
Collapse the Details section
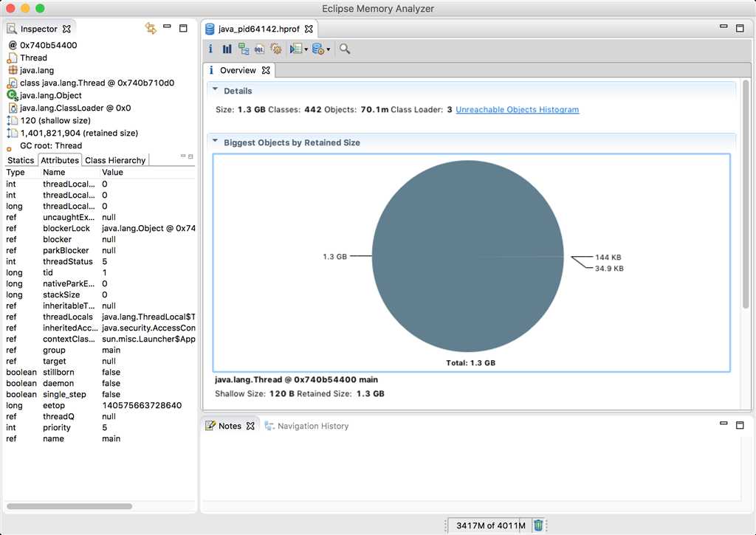(215, 89)
